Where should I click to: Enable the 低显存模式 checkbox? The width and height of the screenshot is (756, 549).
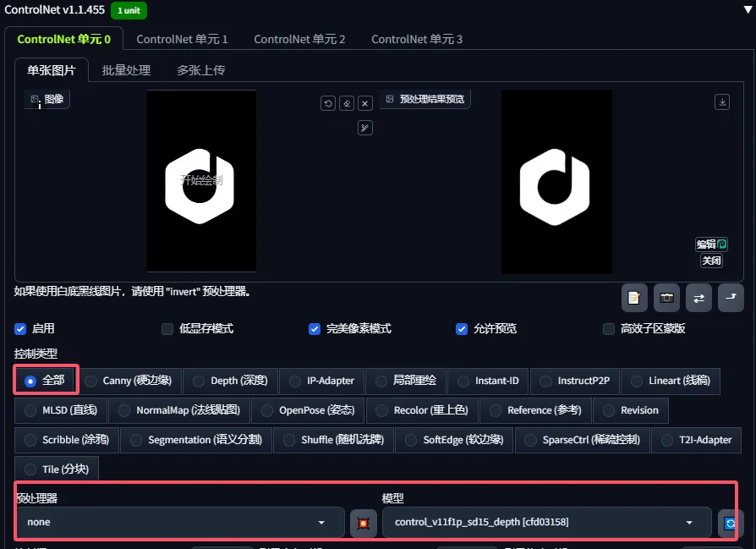[167, 329]
